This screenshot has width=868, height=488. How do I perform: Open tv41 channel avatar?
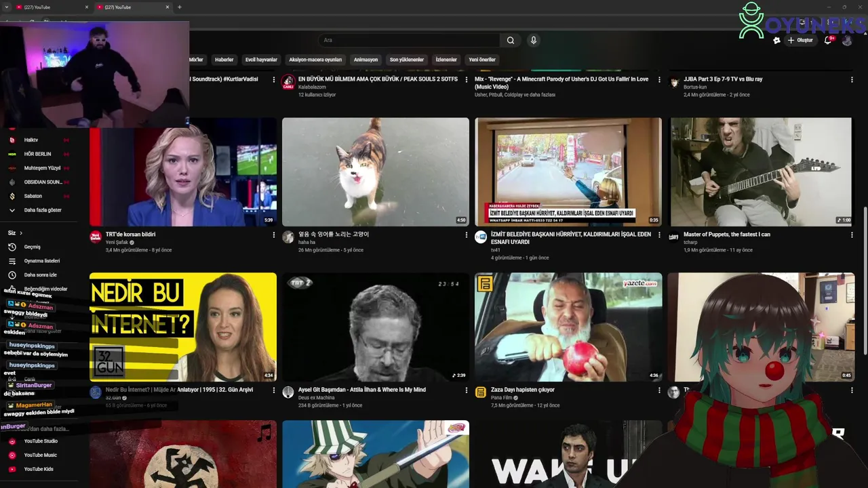pos(481,237)
